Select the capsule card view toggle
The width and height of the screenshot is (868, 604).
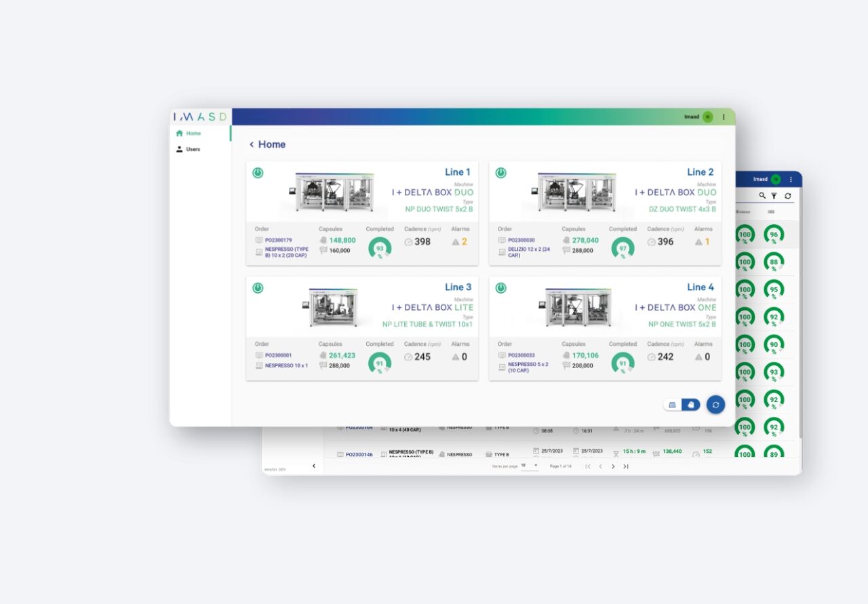(x=690, y=405)
